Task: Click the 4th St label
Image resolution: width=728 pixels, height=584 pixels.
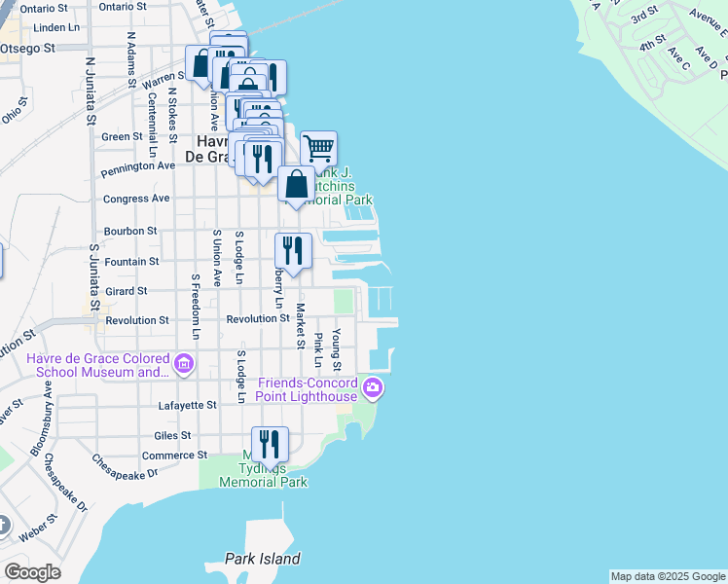Action: [653, 43]
